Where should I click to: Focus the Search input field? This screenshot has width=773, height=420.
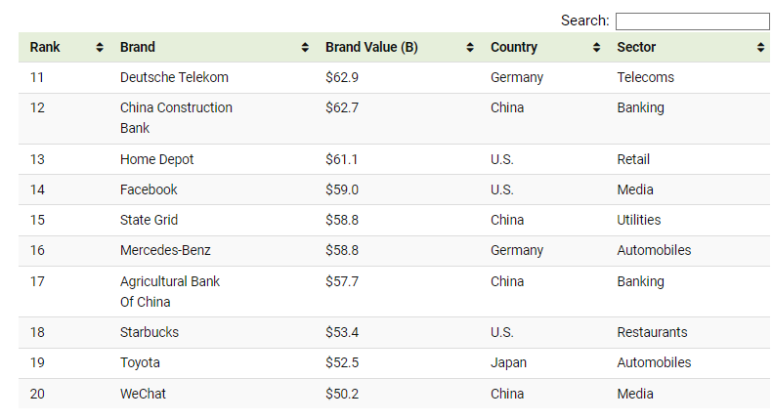click(x=692, y=21)
